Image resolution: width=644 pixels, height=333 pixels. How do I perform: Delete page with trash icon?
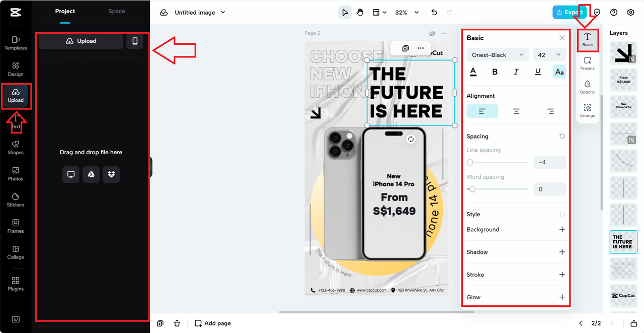[x=177, y=323]
